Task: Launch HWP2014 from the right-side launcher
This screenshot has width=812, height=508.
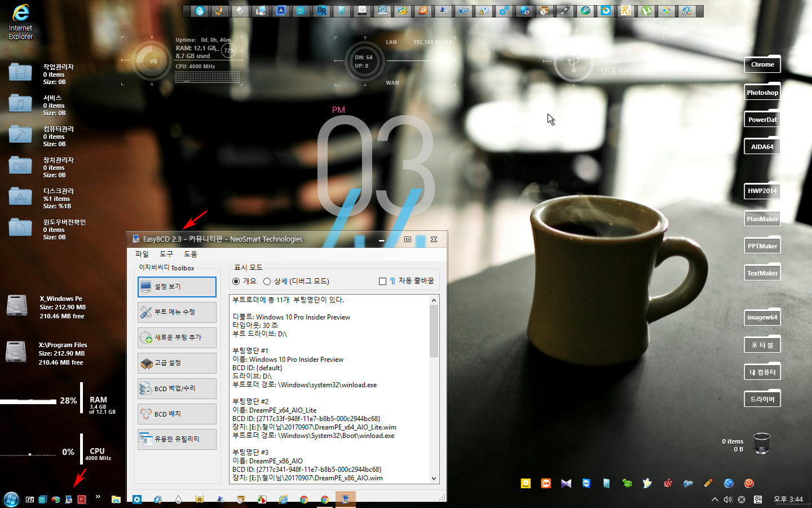Action: tap(762, 191)
